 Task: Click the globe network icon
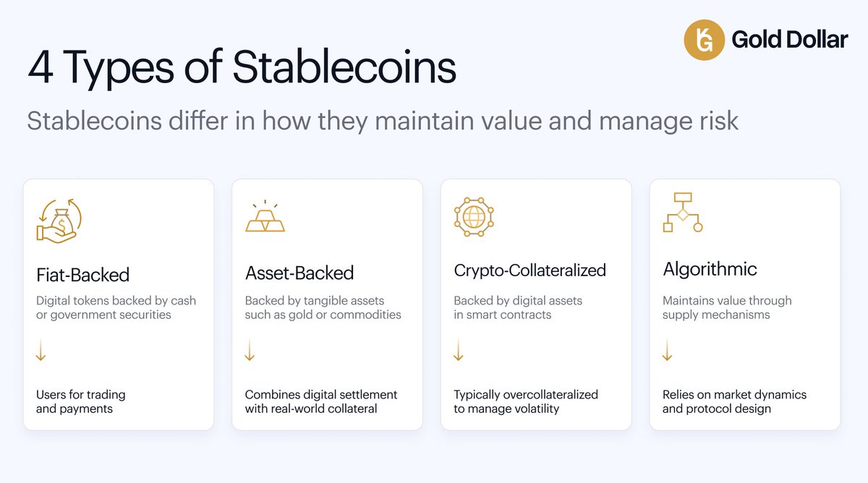(x=474, y=215)
